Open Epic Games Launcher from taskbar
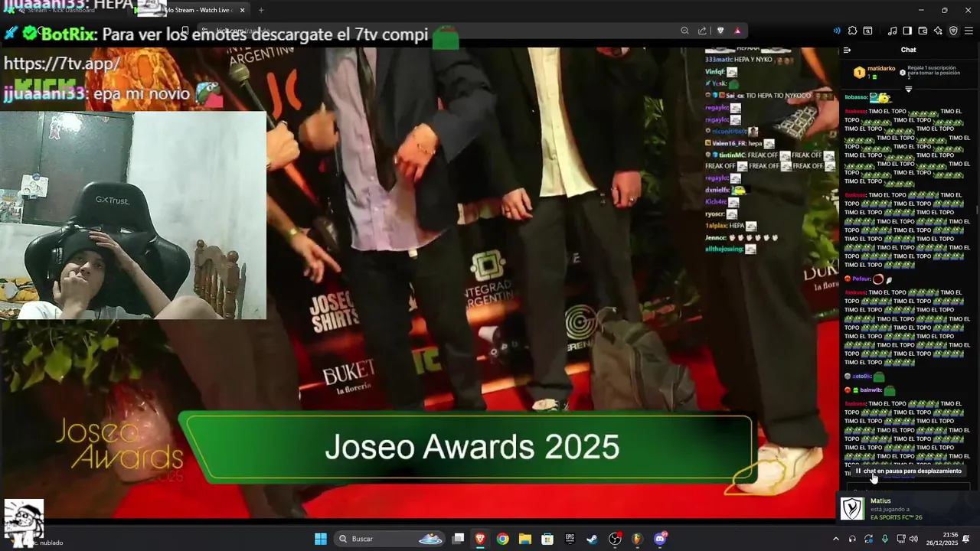This screenshot has width=980, height=551. [570, 539]
